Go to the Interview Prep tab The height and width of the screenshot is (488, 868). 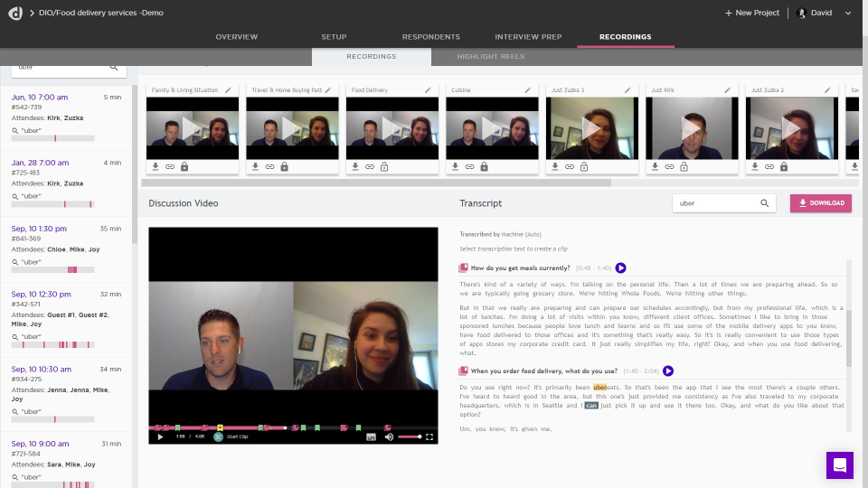(528, 36)
